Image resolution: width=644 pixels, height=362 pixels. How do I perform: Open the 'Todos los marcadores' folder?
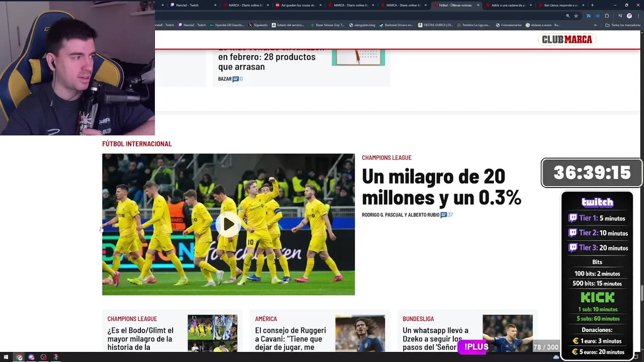(x=623, y=25)
